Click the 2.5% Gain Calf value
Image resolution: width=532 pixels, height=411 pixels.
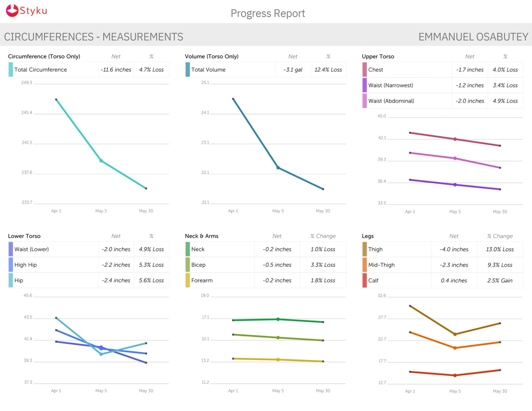(500, 281)
